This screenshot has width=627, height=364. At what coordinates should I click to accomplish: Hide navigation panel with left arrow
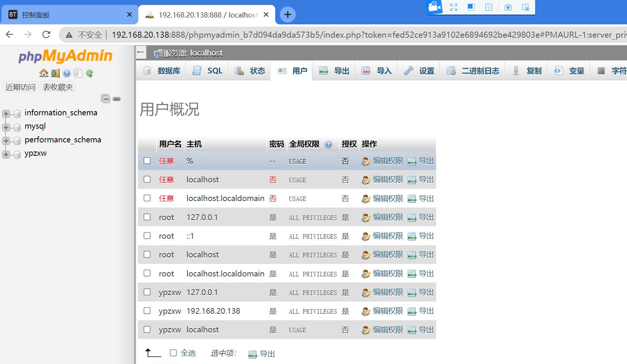(141, 52)
